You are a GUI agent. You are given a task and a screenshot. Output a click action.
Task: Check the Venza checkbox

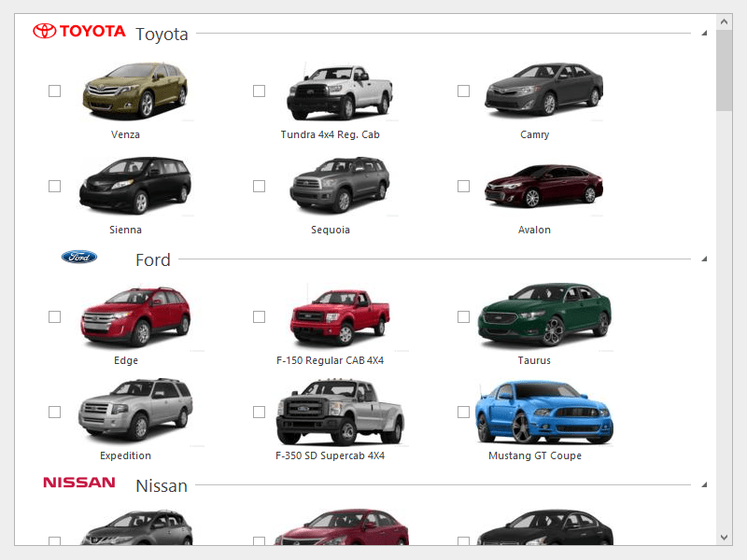[x=55, y=91]
